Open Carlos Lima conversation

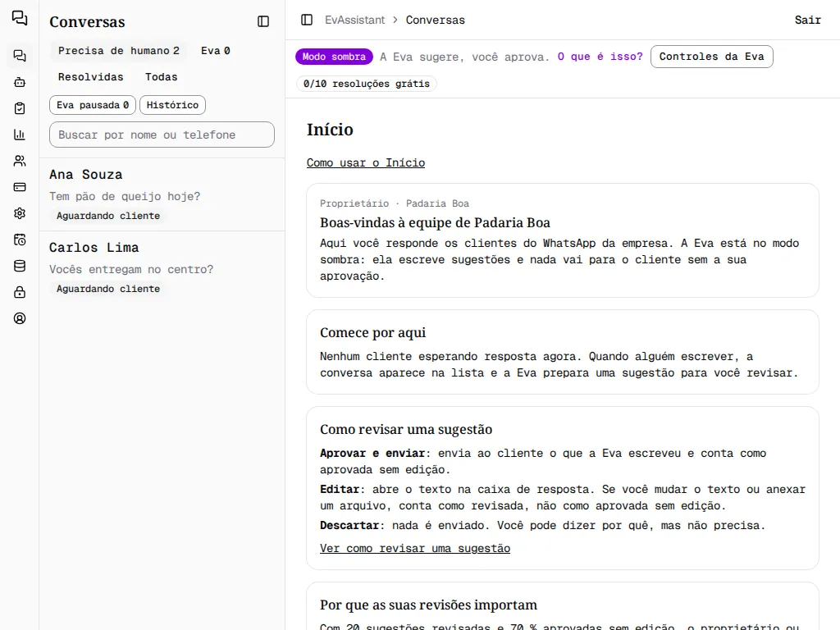(162, 267)
